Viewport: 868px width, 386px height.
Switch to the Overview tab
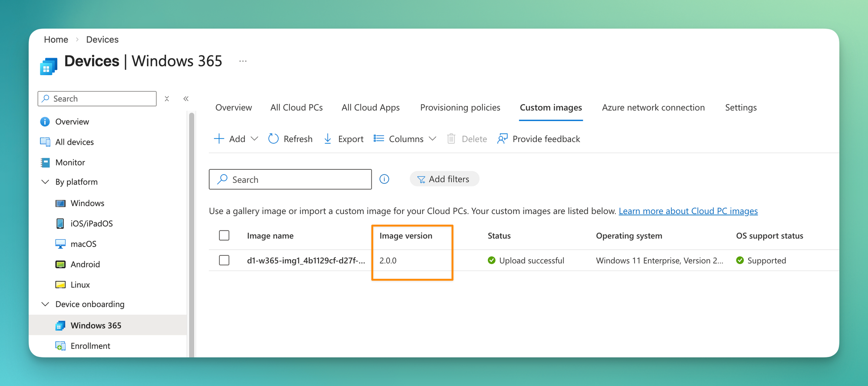coord(233,108)
